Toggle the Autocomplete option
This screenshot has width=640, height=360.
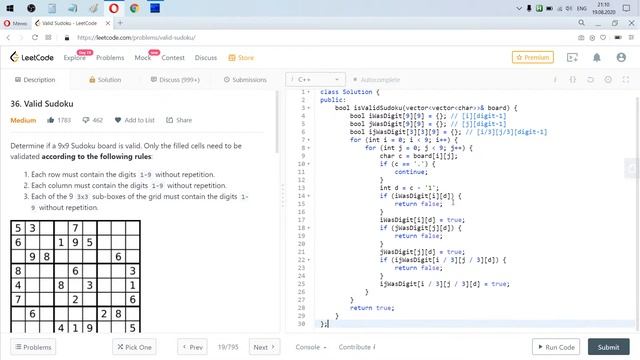tap(376, 80)
